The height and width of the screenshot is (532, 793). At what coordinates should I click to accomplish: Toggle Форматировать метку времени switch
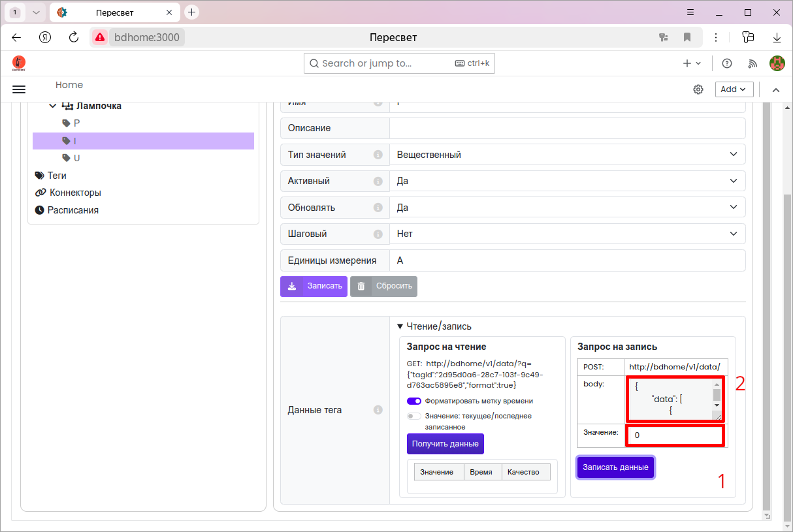414,401
